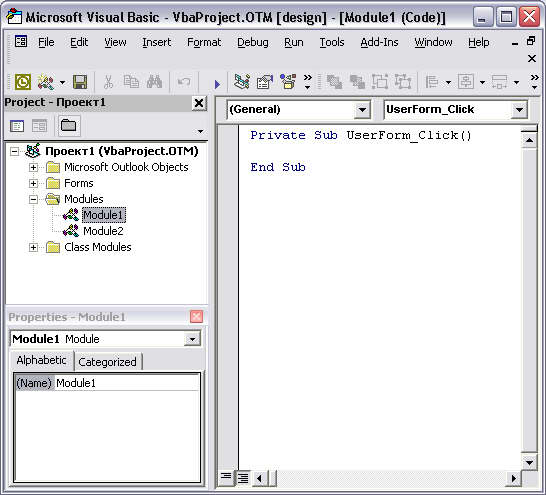The image size is (546, 495).
Task: Click the Save project floppy disk icon
Action: (80, 82)
